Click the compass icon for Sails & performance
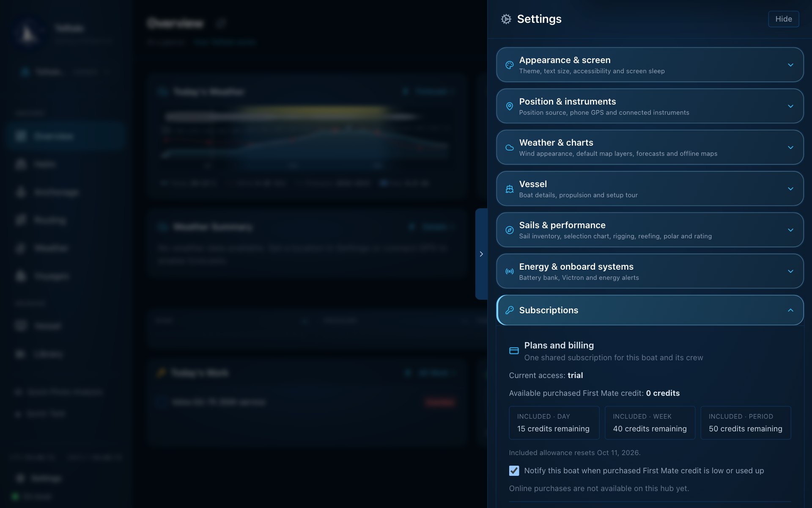Screen dimensions: 812x508 (x=510, y=230)
